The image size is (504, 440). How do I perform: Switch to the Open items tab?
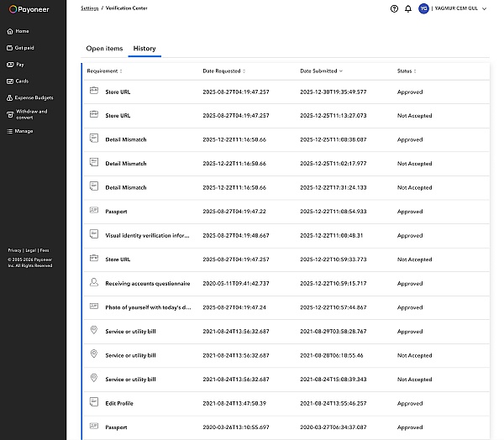(104, 49)
